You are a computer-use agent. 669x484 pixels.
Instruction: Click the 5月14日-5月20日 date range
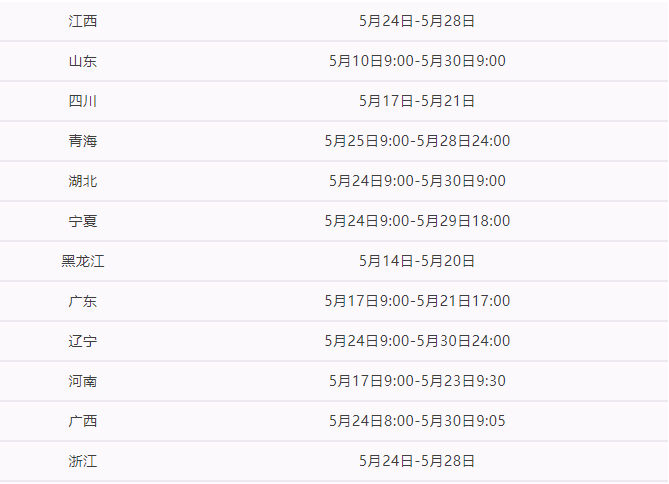[417, 261]
